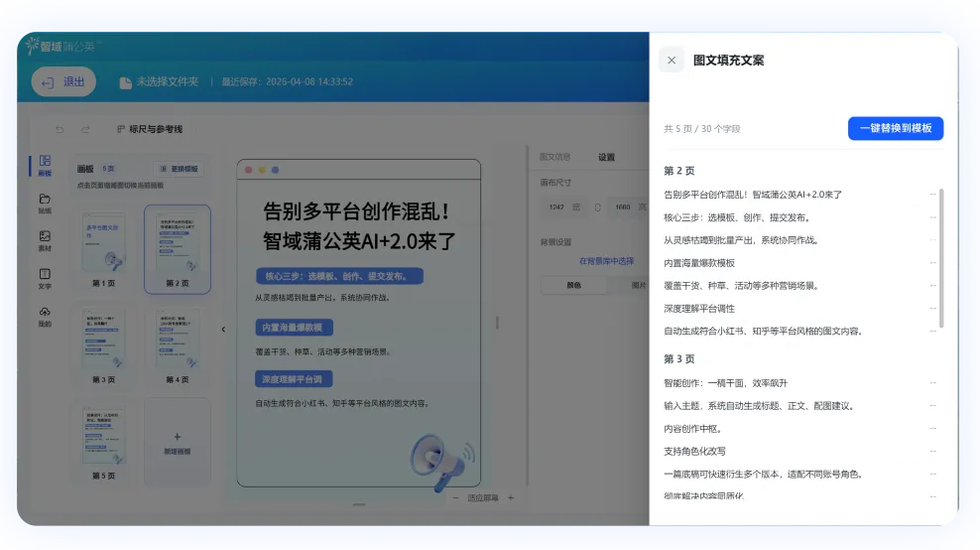Click the canvas width field 1242
This screenshot has height=550, width=980.
coord(561,207)
